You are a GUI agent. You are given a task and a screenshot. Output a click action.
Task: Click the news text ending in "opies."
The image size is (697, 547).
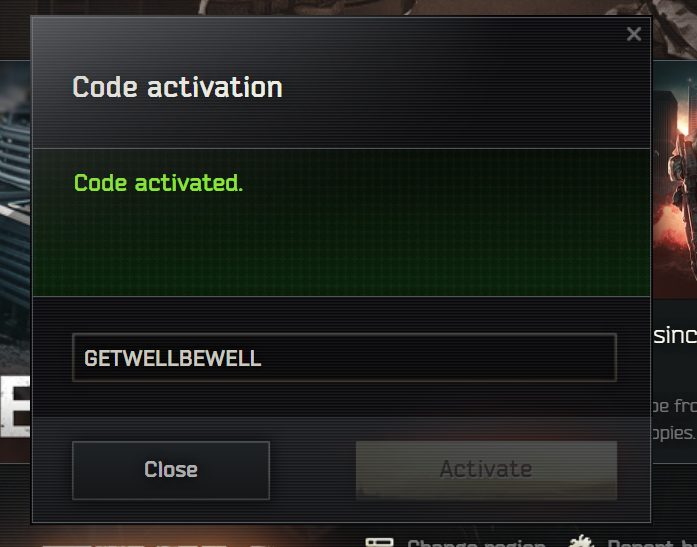674,433
